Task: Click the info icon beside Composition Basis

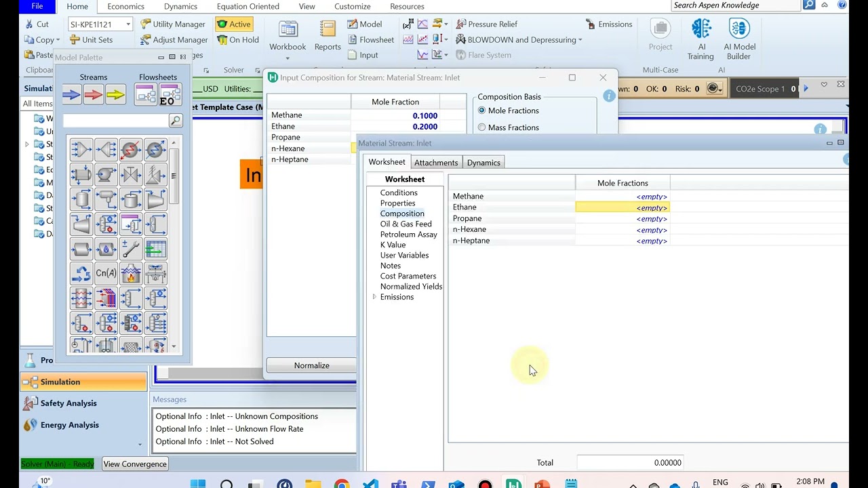Action: click(609, 96)
